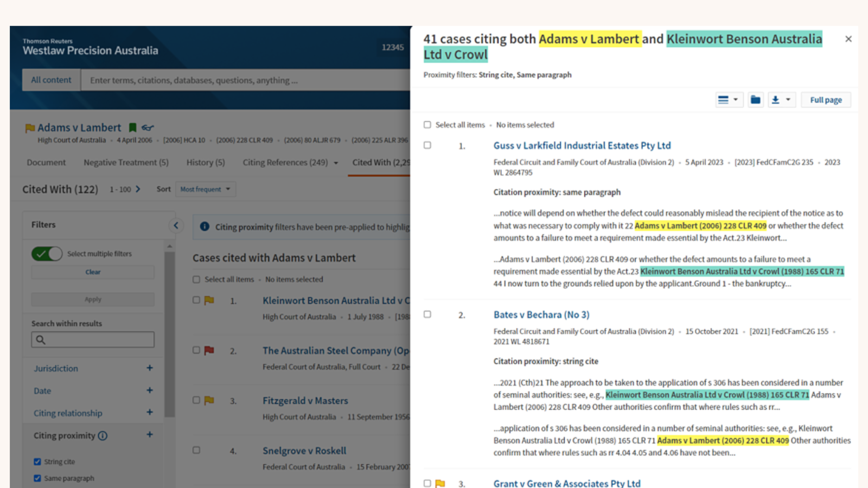Open Citing References (249) tab
Image resolution: width=868 pixels, height=488 pixels.
[x=285, y=162]
